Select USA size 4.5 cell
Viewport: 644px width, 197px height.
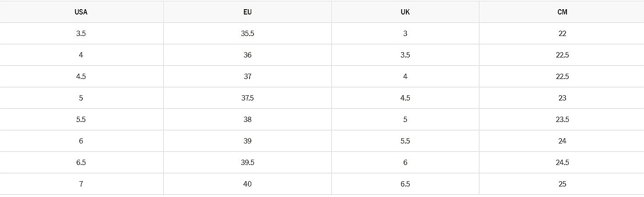point(81,76)
